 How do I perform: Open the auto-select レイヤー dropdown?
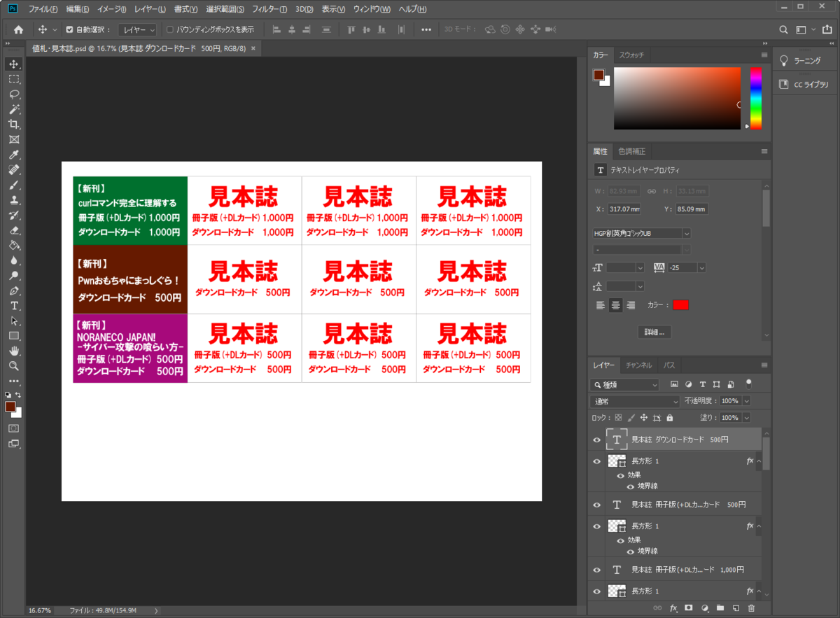point(137,29)
